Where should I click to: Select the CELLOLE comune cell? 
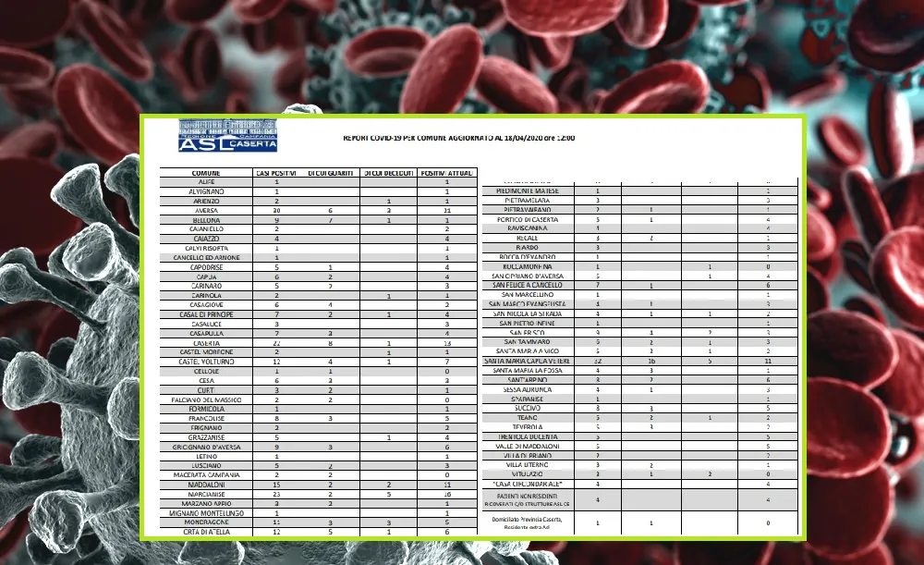pos(206,371)
